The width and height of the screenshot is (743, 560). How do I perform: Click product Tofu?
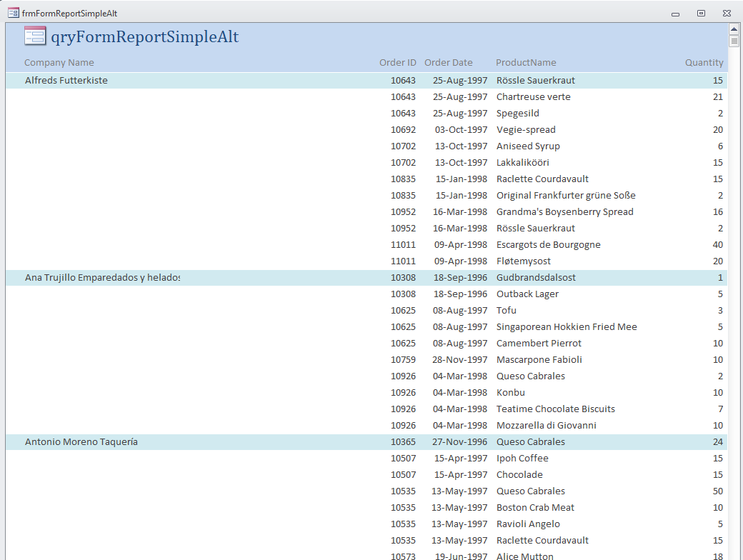pos(506,310)
